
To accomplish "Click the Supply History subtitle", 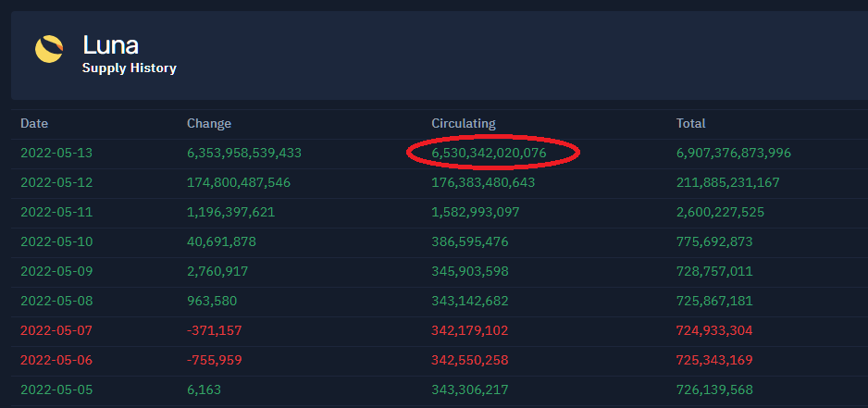I will (129, 68).
